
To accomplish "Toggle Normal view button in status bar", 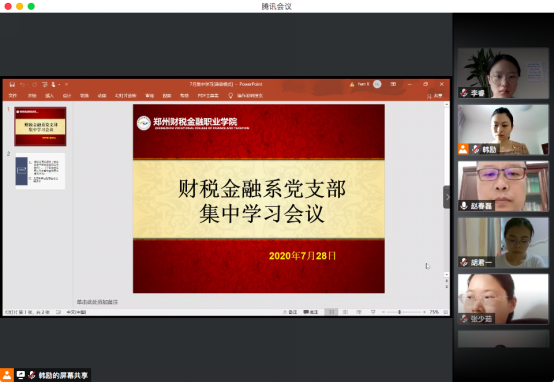I will coord(331,312).
